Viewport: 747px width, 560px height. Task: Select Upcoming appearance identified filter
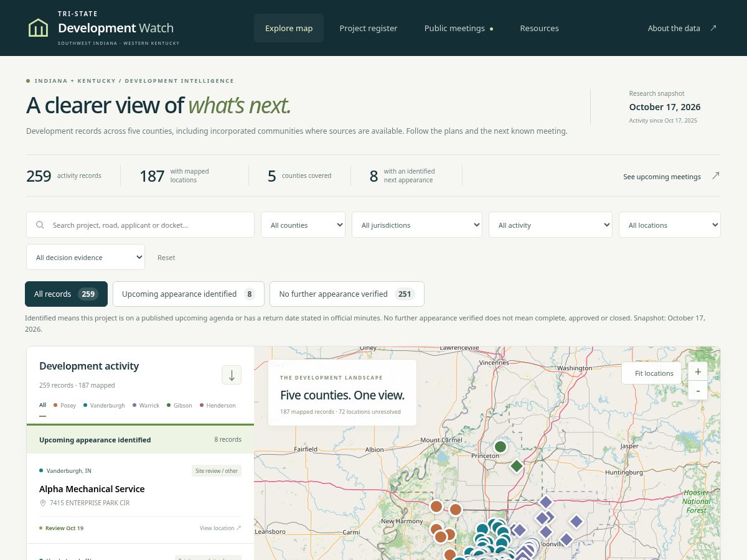[x=189, y=294]
